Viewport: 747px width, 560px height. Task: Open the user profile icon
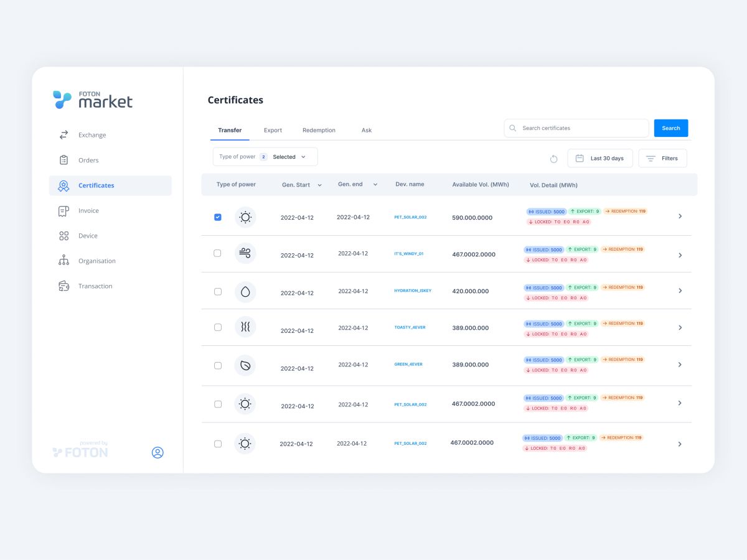(157, 452)
